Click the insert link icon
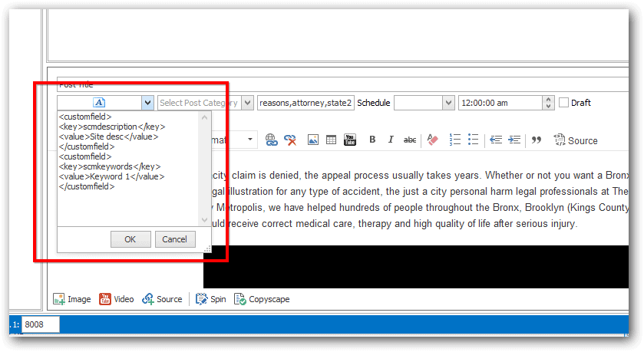The width and height of the screenshot is (644, 352). pyautogui.click(x=271, y=140)
